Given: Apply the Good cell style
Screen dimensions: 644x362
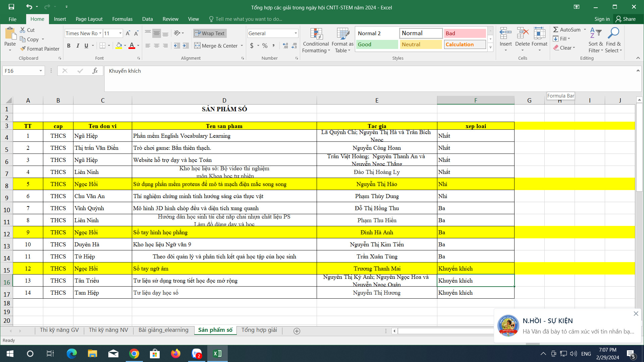Looking at the screenshot, I should [377, 44].
